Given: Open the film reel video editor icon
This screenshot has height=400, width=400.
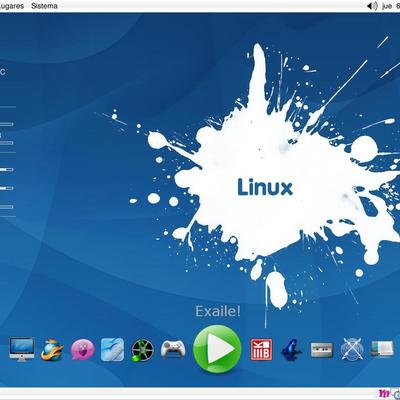Looking at the screenshot, I should coord(142,350).
